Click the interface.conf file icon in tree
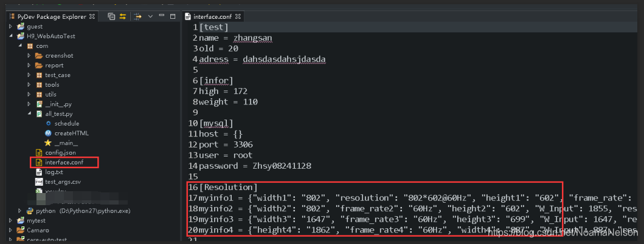 point(39,163)
